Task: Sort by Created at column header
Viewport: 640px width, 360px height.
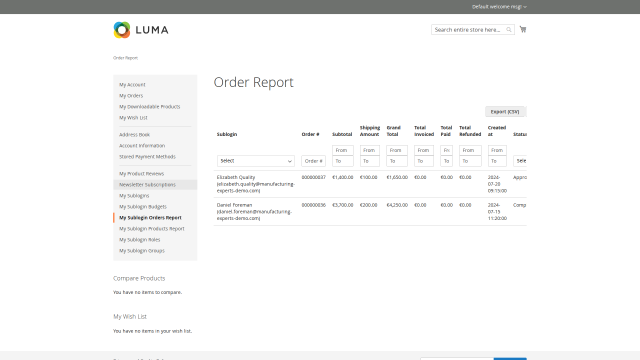Action: pyautogui.click(x=497, y=131)
